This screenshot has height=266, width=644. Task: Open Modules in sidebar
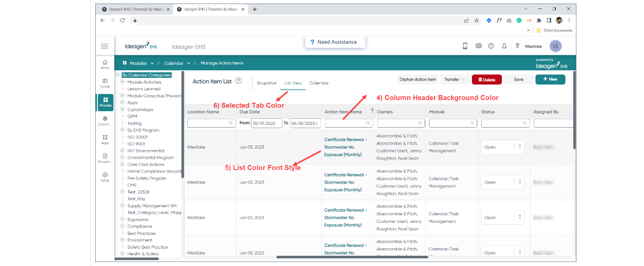pos(105,102)
